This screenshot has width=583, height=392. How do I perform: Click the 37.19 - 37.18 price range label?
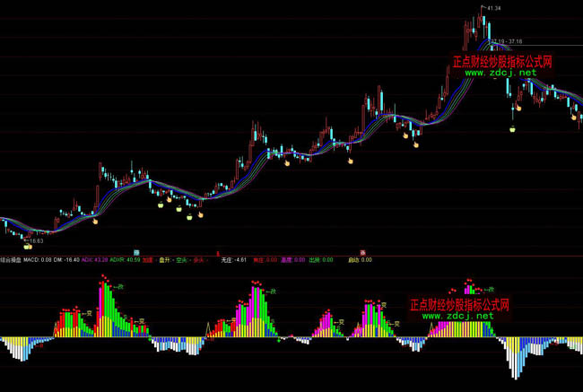506,41
